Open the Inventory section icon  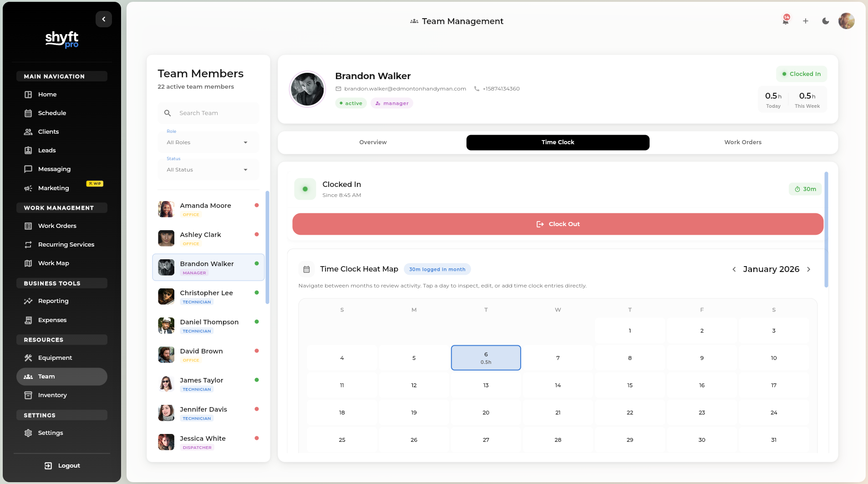point(28,395)
